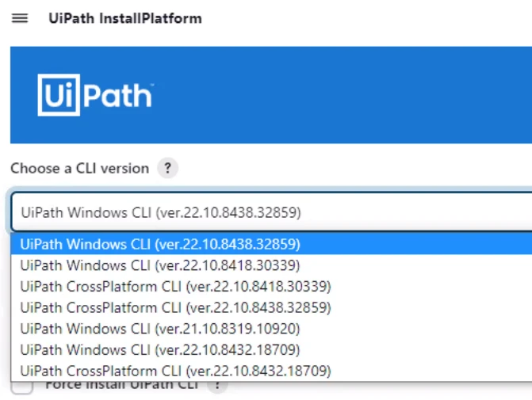Open the CLI version combo box
Image resolution: width=532 pixels, height=400 pixels.
tap(271, 211)
